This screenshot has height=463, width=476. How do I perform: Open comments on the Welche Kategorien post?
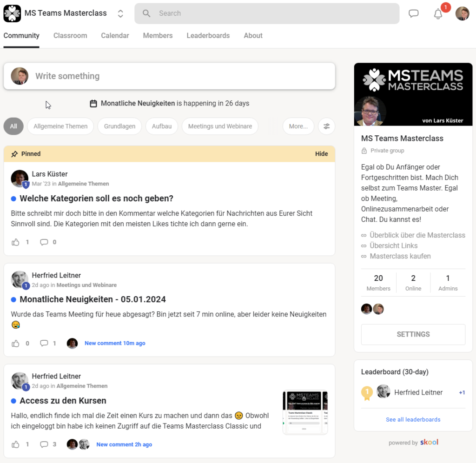[44, 242]
